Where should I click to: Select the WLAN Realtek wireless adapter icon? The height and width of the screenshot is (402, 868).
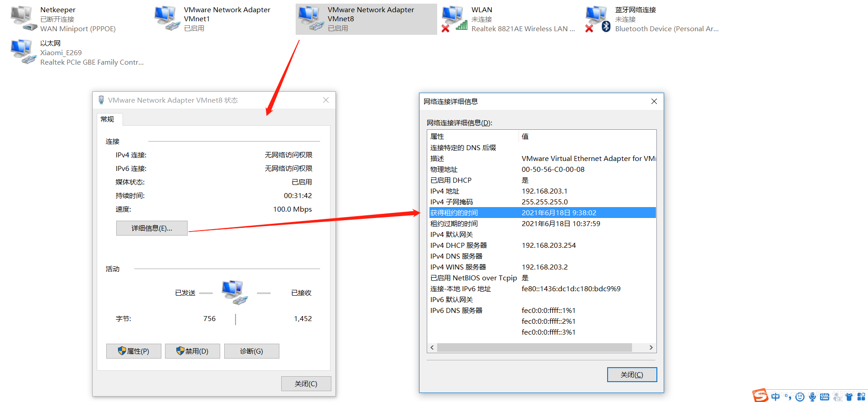[x=455, y=19]
